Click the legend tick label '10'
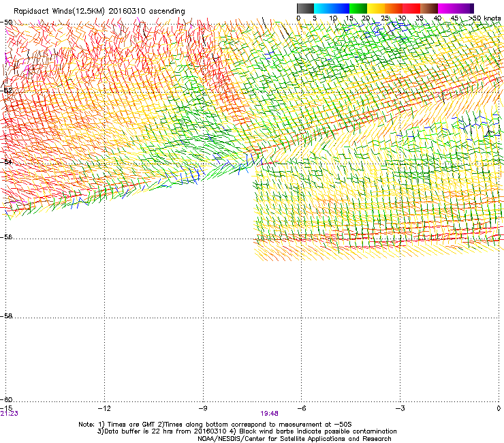 click(x=332, y=18)
